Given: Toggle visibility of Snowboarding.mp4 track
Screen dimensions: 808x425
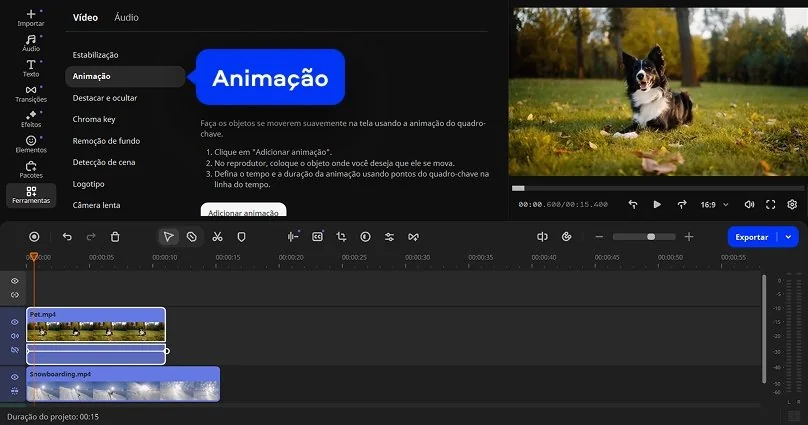Looking at the screenshot, I should click(15, 377).
